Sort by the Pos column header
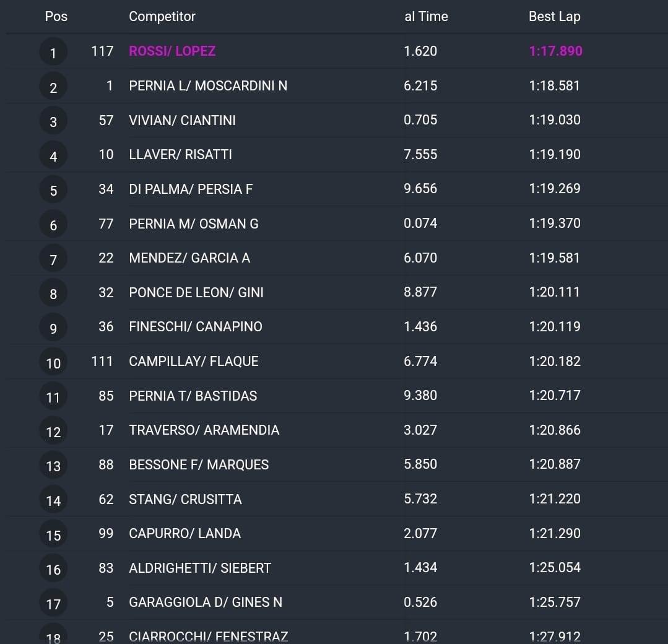The image size is (668, 644). [x=56, y=16]
